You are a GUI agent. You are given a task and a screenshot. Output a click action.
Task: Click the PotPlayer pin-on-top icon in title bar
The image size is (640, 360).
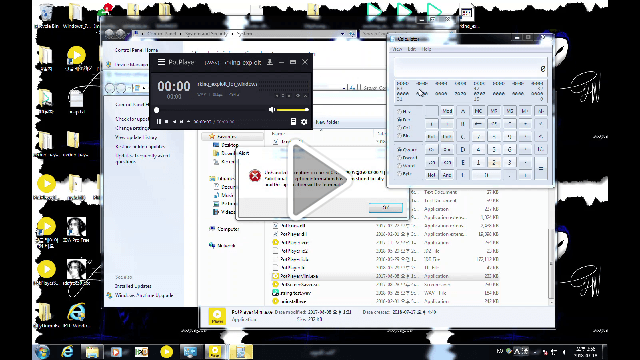(270, 62)
